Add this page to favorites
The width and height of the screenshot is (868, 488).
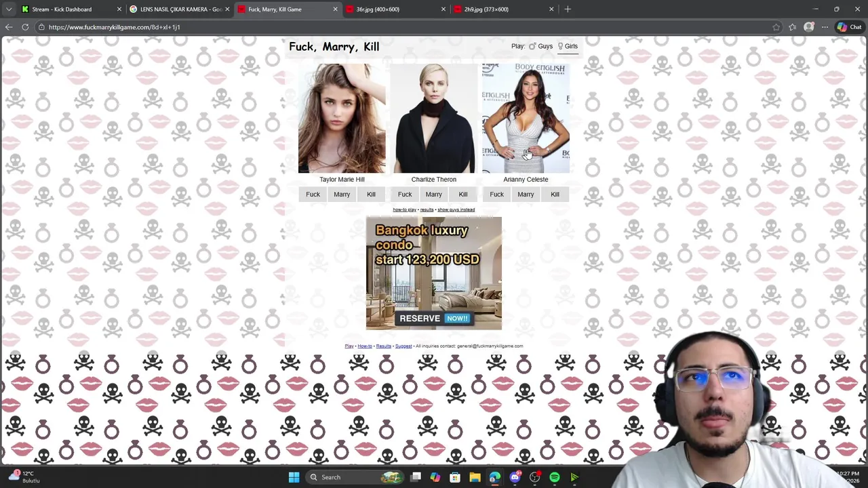(x=776, y=27)
